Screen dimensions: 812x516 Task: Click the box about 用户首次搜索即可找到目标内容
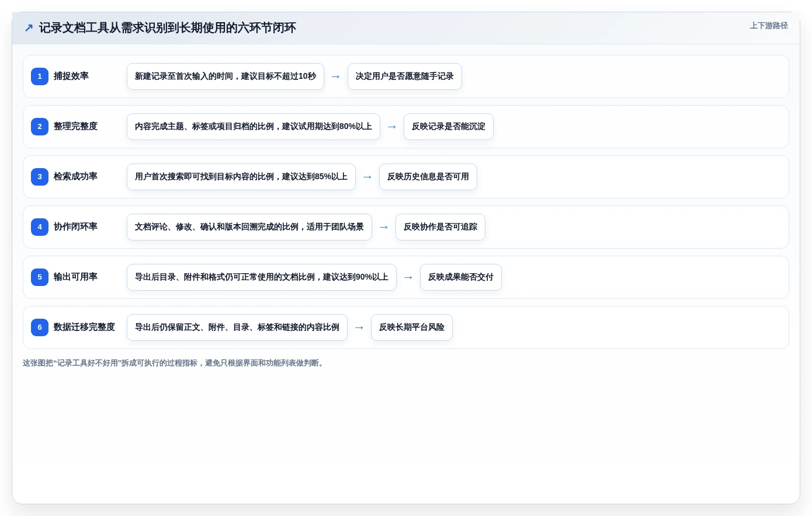(241, 177)
